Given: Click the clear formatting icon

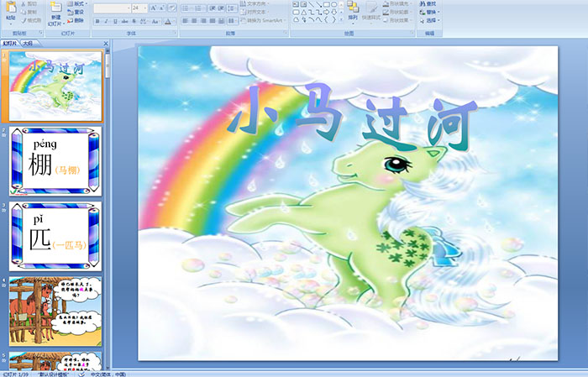Looking at the screenshot, I should (172, 8).
